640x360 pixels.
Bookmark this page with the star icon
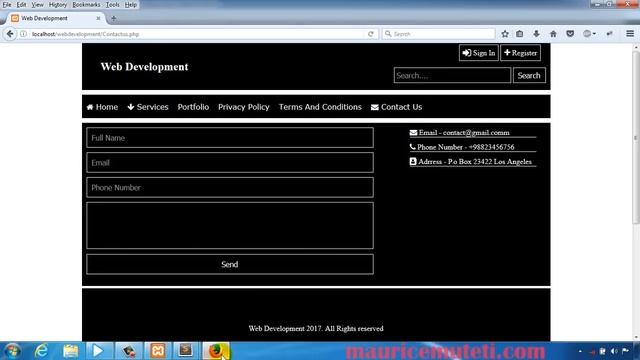[x=505, y=34]
